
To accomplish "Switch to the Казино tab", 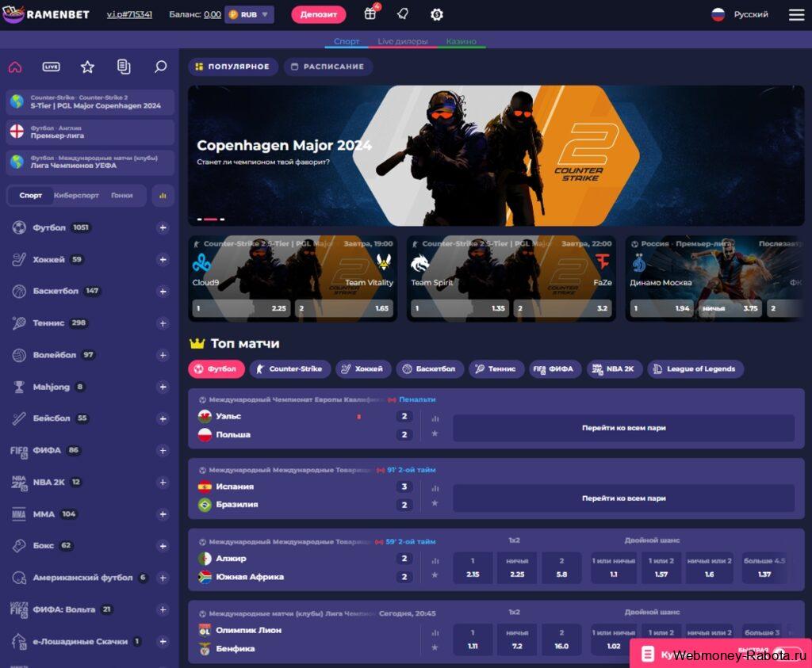I will pyautogui.click(x=461, y=41).
